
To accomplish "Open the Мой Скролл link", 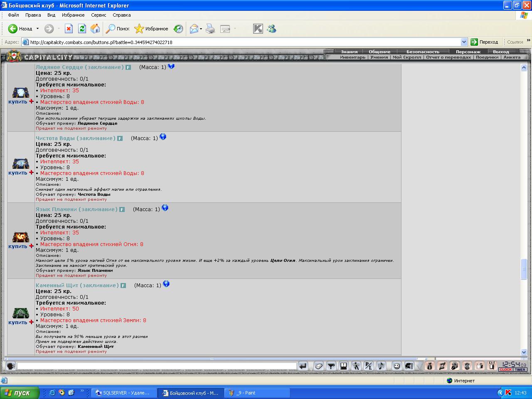I will [x=407, y=57].
